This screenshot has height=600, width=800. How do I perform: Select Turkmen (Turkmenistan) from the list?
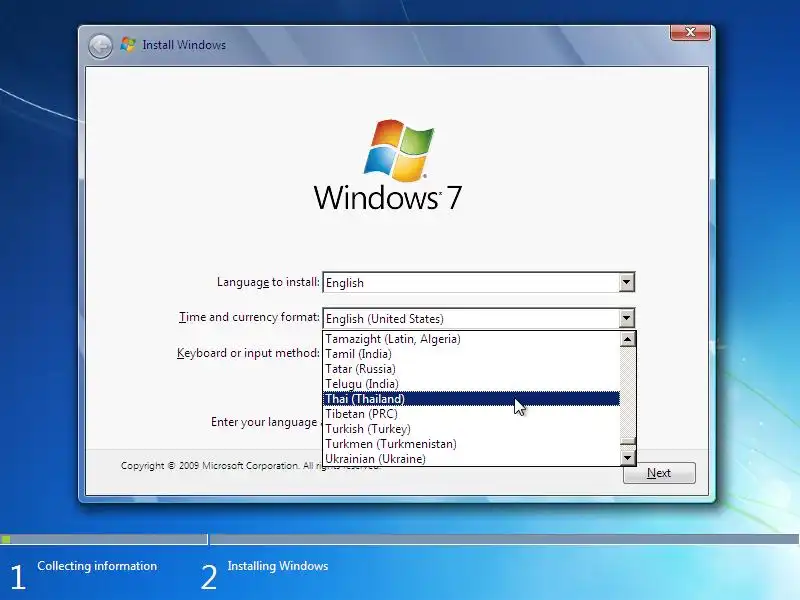tap(471, 444)
